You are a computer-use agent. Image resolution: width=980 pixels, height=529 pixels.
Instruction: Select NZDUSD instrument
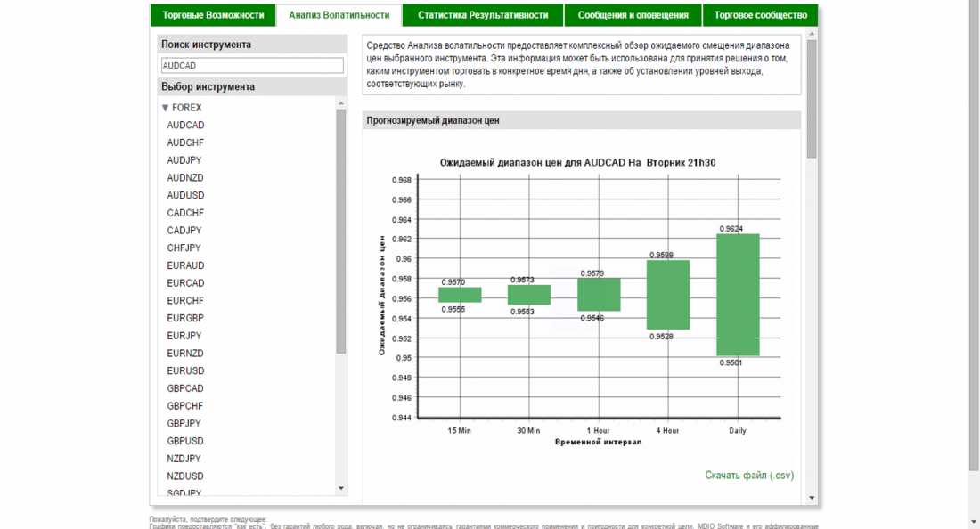[185, 476]
